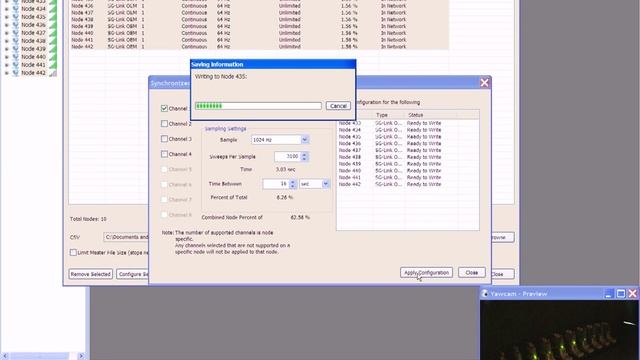Select Node 434 row in configuration list
This screenshot has height=360, width=640.
pos(407,130)
